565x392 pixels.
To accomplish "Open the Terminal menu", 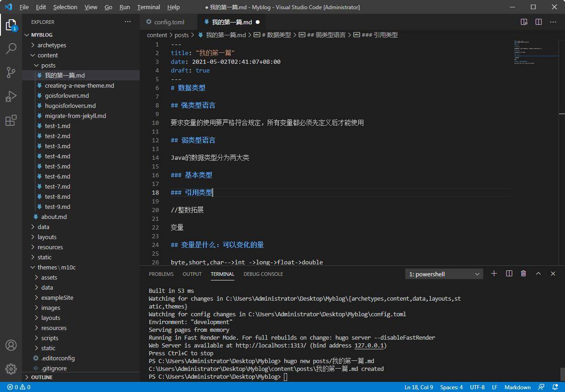I will coord(148,7).
